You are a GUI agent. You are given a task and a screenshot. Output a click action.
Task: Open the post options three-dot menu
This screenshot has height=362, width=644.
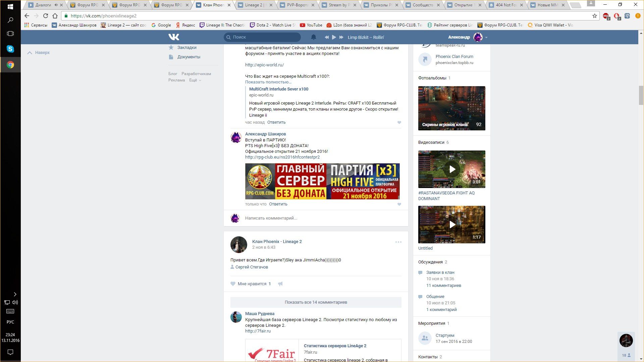[398, 242]
